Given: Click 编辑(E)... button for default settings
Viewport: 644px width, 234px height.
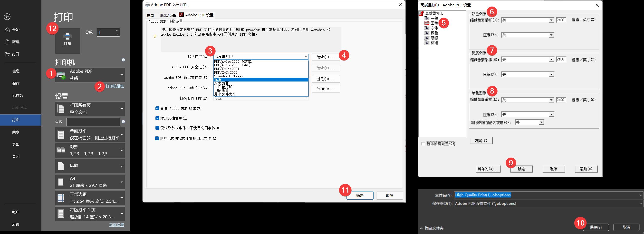Looking at the screenshot, I should coord(326,57).
